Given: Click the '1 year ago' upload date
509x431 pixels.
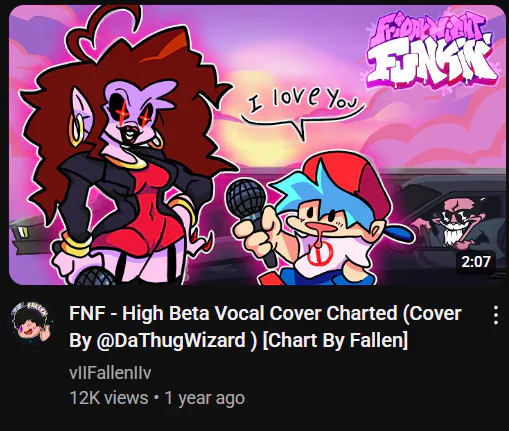Looking at the screenshot, I should tap(205, 398).
